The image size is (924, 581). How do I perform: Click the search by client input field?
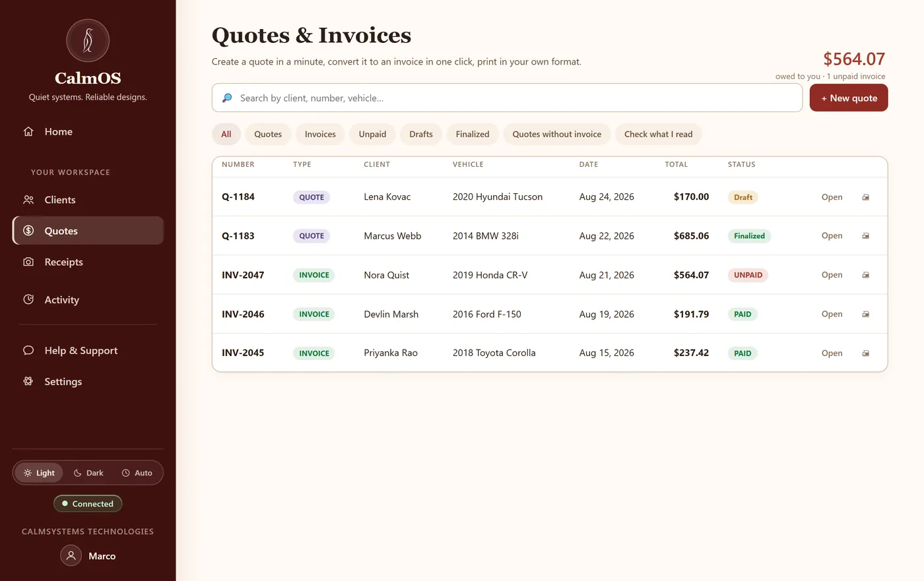pos(507,98)
